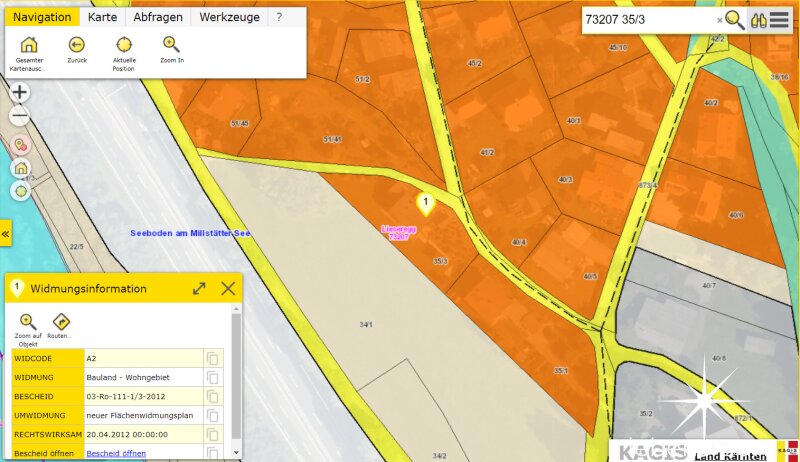Image resolution: width=800 pixels, height=462 pixels.
Task: Click cell Bauland - Wohngebiet
Action: point(144,377)
